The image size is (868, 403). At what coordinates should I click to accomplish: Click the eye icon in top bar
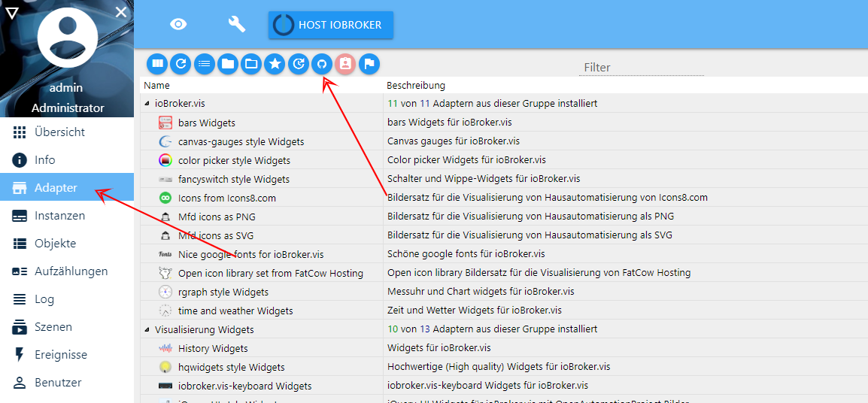[x=178, y=24]
